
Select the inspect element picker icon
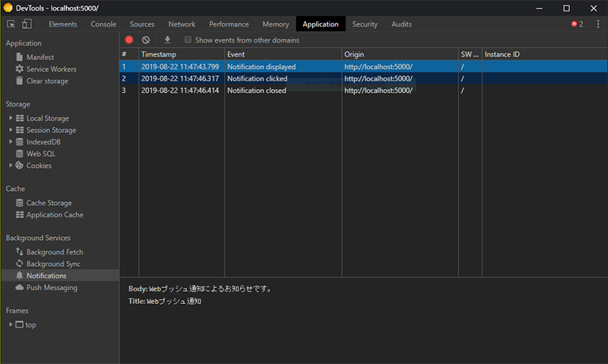tap(11, 24)
